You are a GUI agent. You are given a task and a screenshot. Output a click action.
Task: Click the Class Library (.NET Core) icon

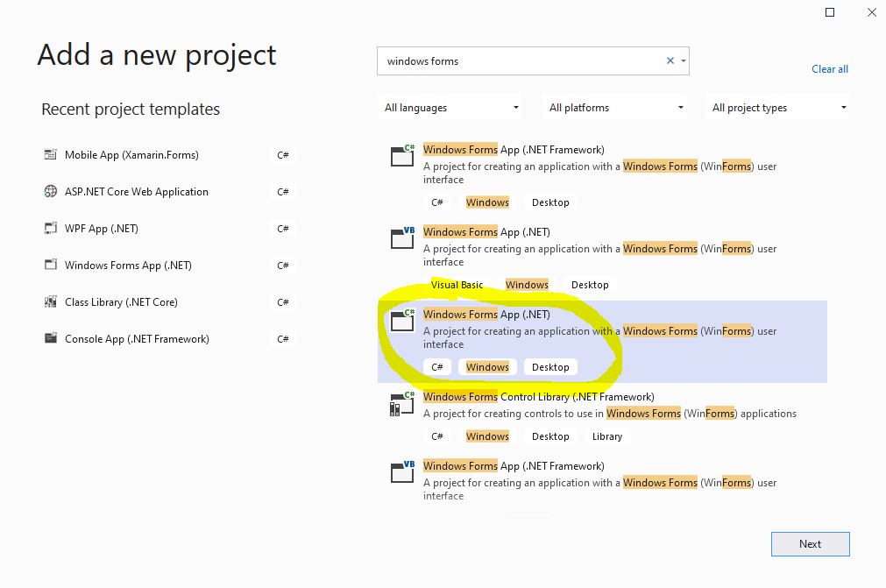point(50,301)
